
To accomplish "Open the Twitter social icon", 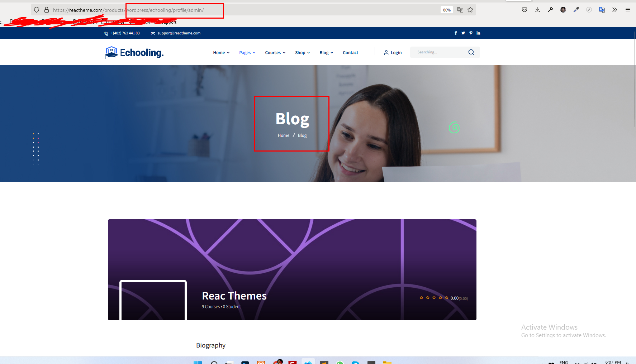I will click(x=463, y=33).
